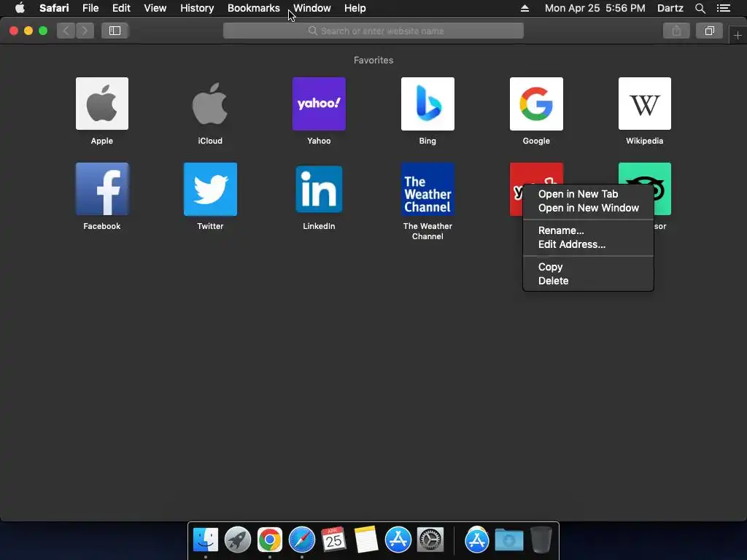Click the date and time clock
Viewport: 747px width, 560px height.
coord(595,8)
